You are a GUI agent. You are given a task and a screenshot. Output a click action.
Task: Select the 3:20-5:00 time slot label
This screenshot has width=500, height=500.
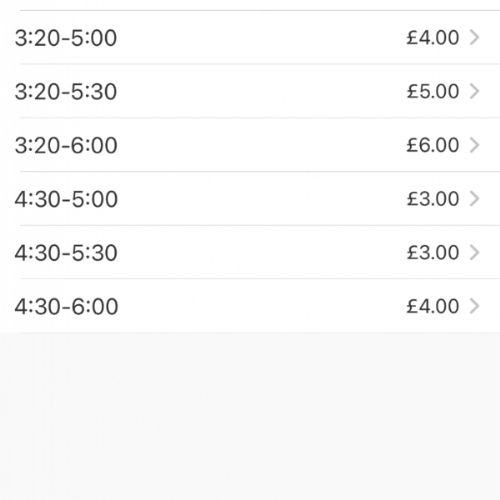click(x=66, y=38)
